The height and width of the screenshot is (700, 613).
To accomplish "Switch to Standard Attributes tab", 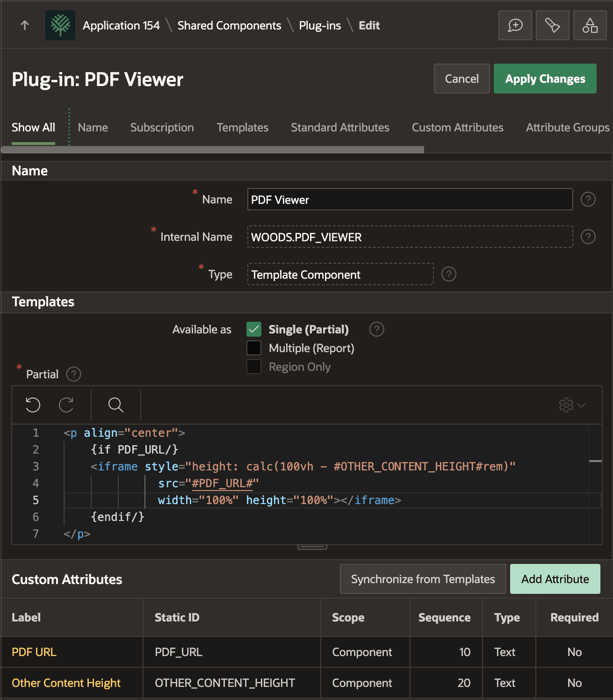I will pyautogui.click(x=340, y=128).
